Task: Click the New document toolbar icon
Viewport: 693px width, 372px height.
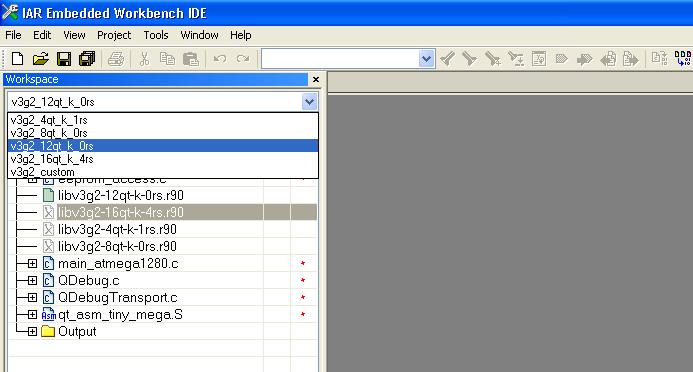Action: point(17,58)
